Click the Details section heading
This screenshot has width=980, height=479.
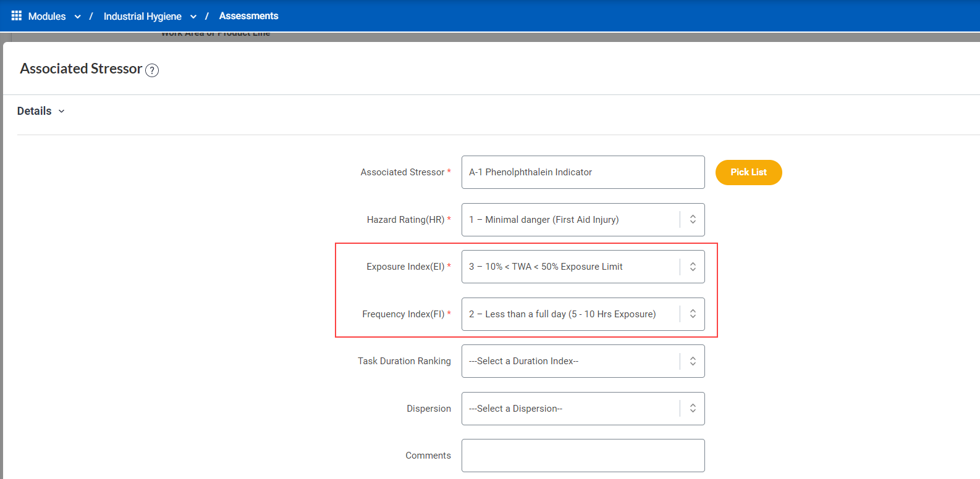34,111
